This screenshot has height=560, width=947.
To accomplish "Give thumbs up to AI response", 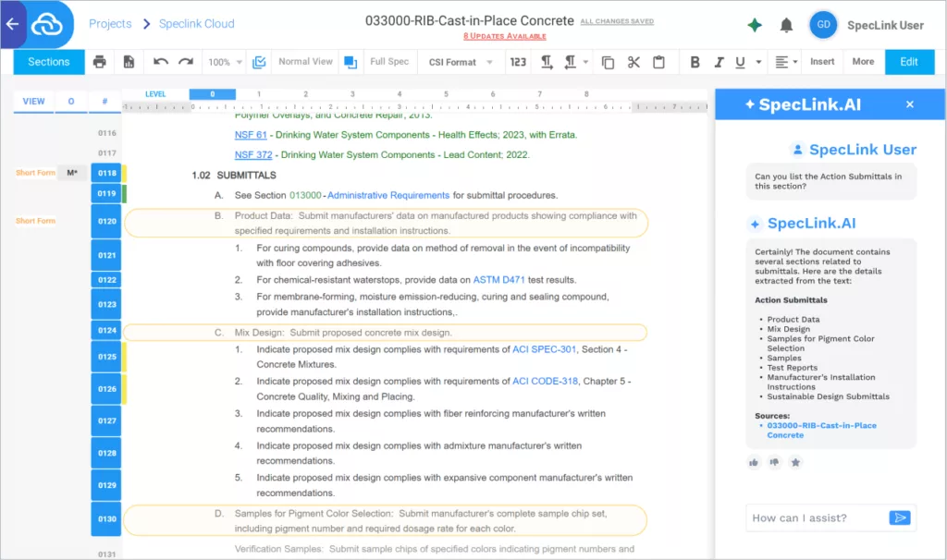I will [754, 462].
